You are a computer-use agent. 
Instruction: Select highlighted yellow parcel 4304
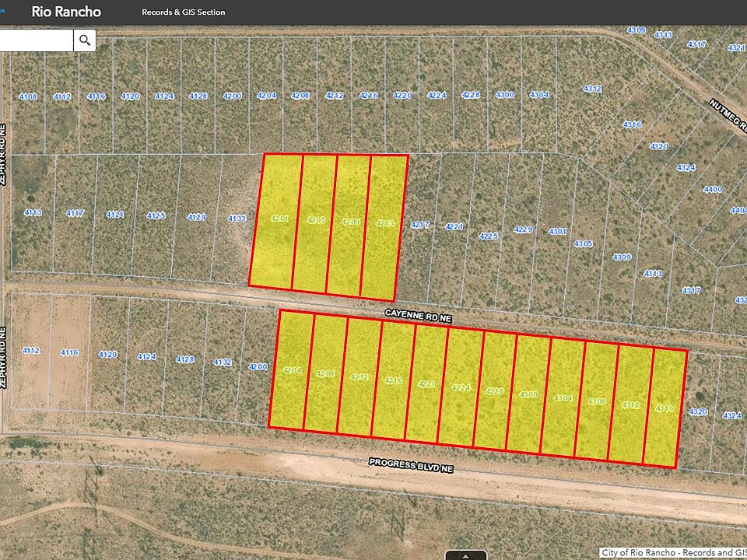(x=563, y=398)
